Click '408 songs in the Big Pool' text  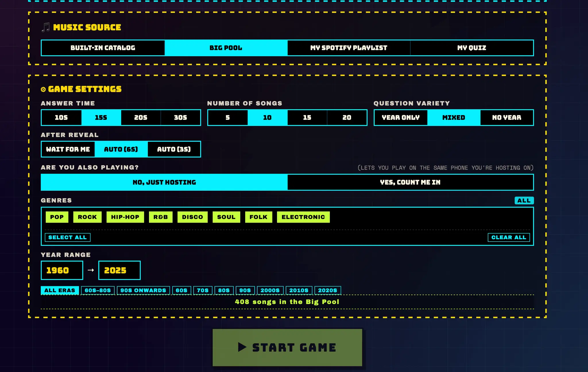pos(287,302)
